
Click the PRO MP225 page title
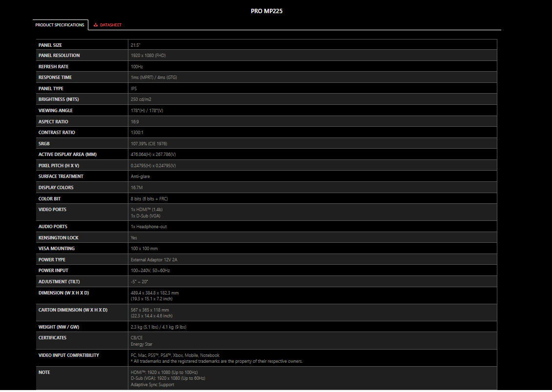pyautogui.click(x=266, y=11)
